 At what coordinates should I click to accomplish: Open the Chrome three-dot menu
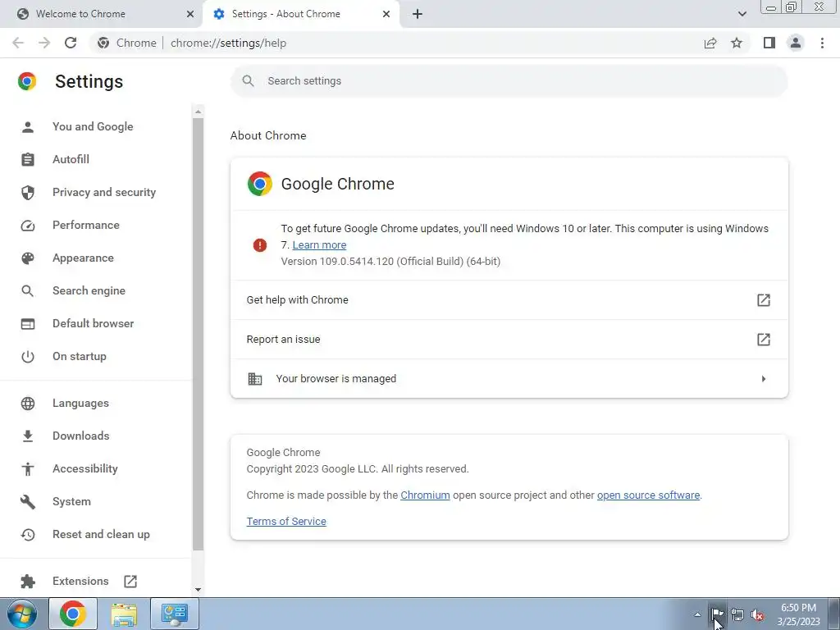(822, 43)
